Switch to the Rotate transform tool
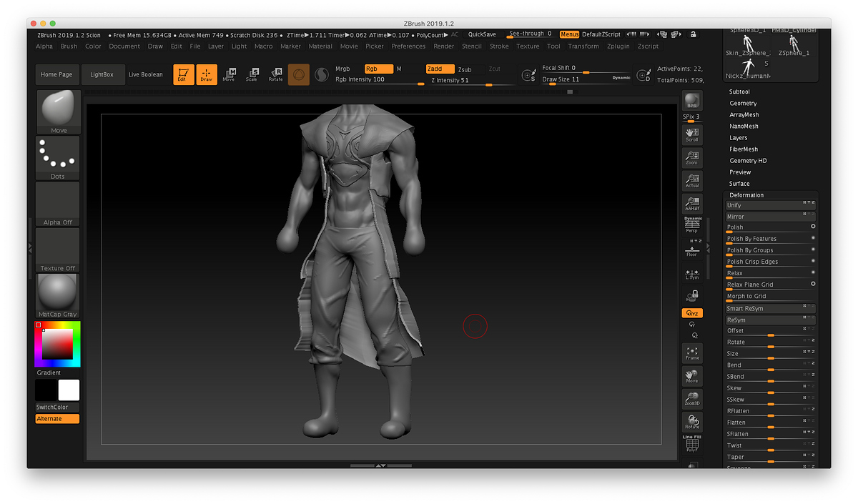The image size is (858, 504). (x=275, y=74)
